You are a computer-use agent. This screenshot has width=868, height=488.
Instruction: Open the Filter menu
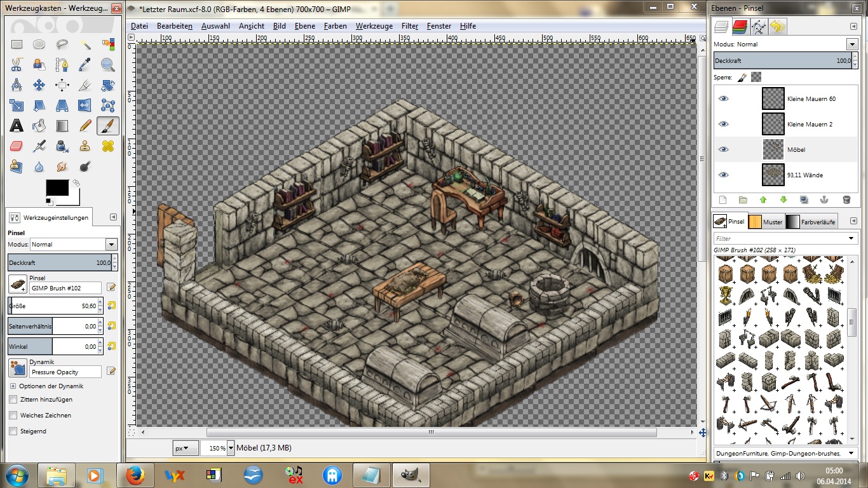pyautogui.click(x=409, y=26)
